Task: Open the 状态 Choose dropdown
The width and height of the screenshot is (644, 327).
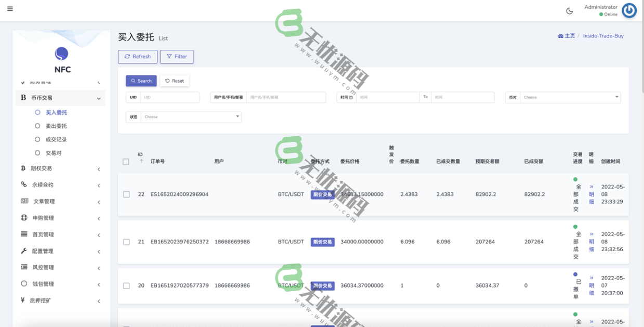Action: (191, 116)
